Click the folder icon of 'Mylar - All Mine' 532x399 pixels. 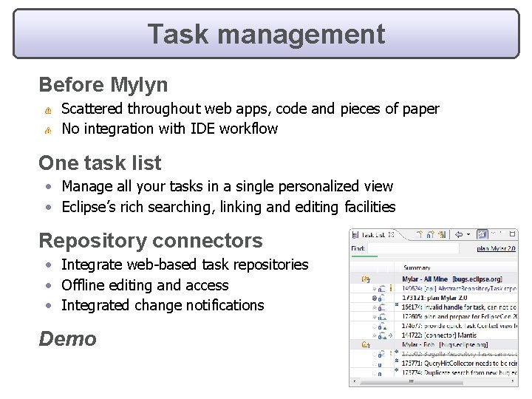click(366, 279)
